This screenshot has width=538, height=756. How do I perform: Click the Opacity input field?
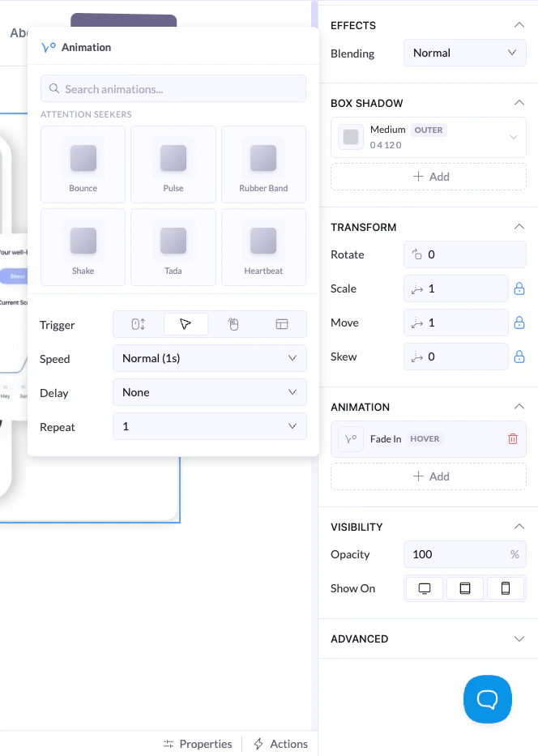point(465,554)
